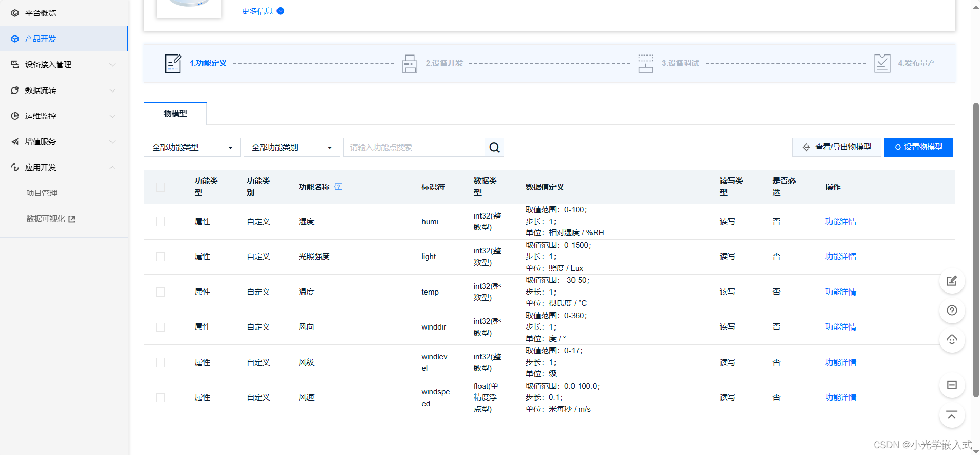Screen dimensions: 980x455
Task: Click the 数据值定义 column header
Action: [x=545, y=187]
